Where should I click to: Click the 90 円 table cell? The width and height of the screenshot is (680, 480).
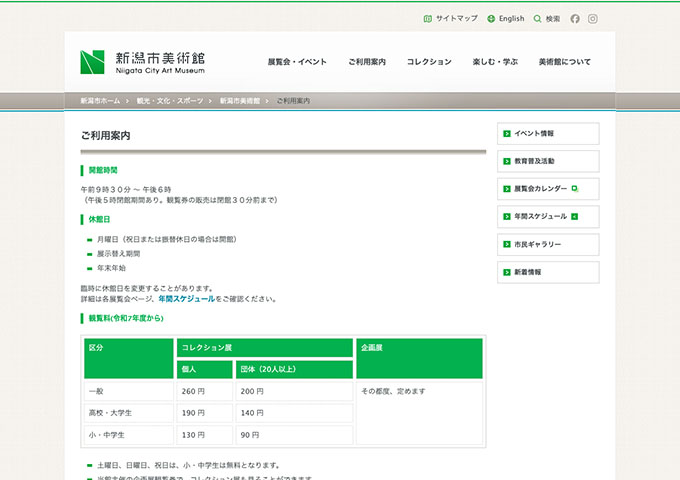coord(294,435)
